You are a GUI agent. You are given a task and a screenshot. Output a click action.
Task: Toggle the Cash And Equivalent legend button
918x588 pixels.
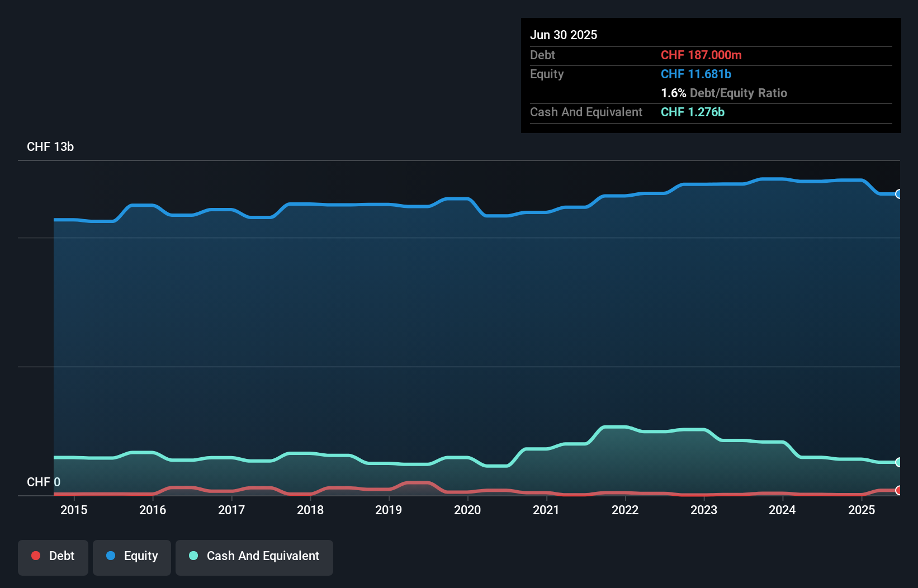254,556
